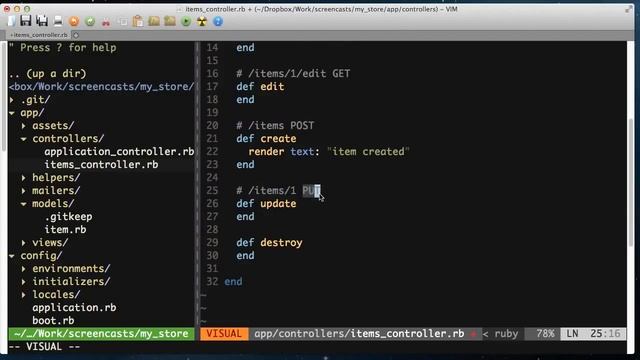
Task: Click the final 'end' on line 32
Action: [233, 282]
